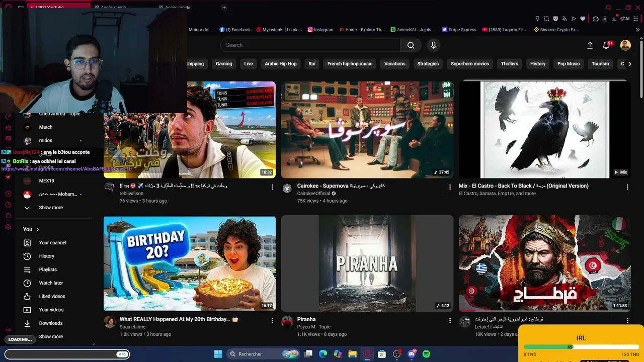Show more bookmarks with the double chevron

point(638,30)
